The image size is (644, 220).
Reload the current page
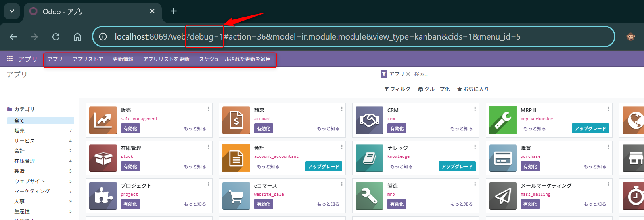pyautogui.click(x=56, y=37)
